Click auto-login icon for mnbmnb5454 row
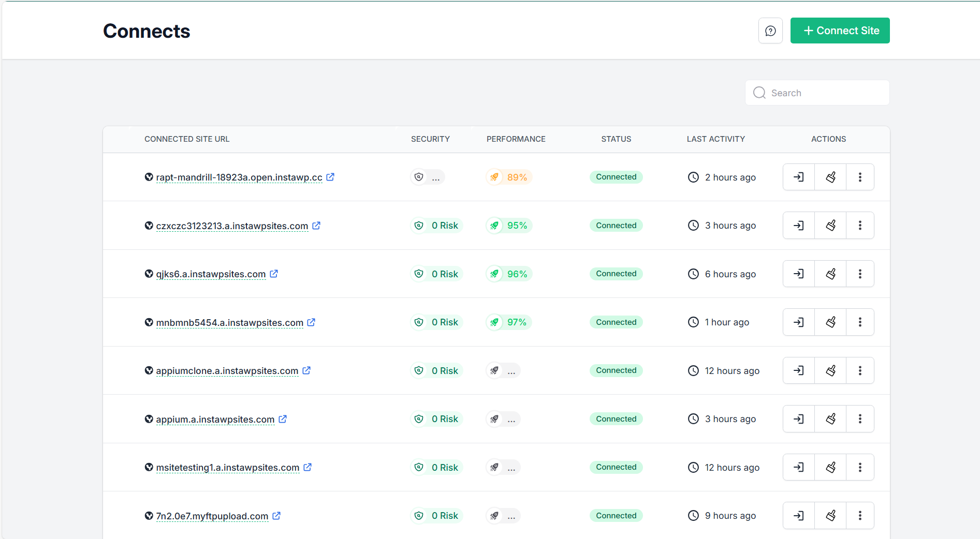The width and height of the screenshot is (980, 539). [x=799, y=322]
